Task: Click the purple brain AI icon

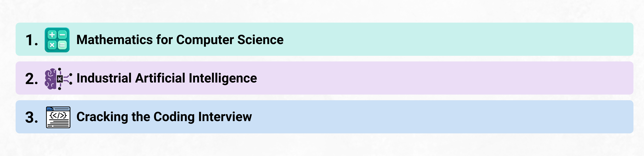Action: tap(58, 79)
